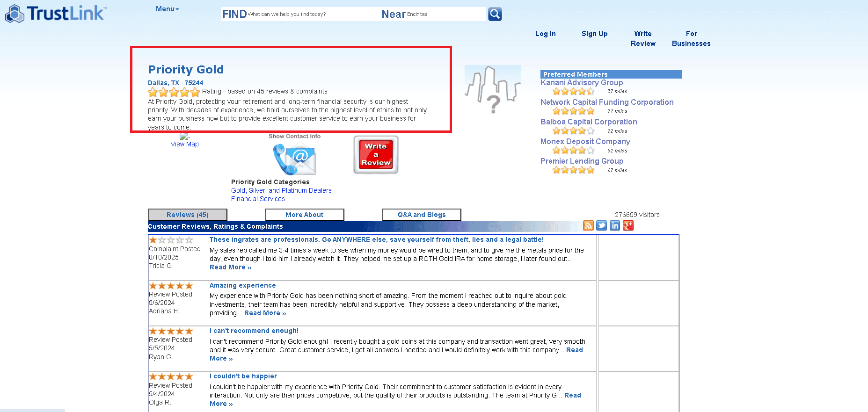Open Monex Deposit Company link
868x412 pixels.
(x=585, y=141)
